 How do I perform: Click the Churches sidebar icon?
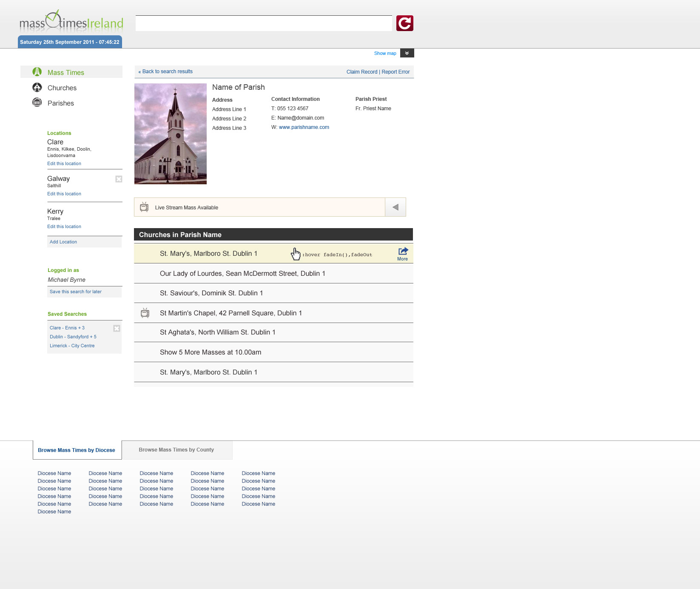coord(37,87)
